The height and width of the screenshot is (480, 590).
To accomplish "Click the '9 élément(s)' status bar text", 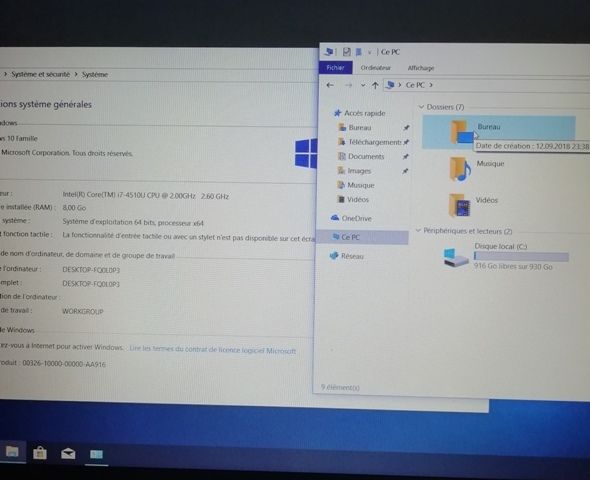I will tap(340, 387).
